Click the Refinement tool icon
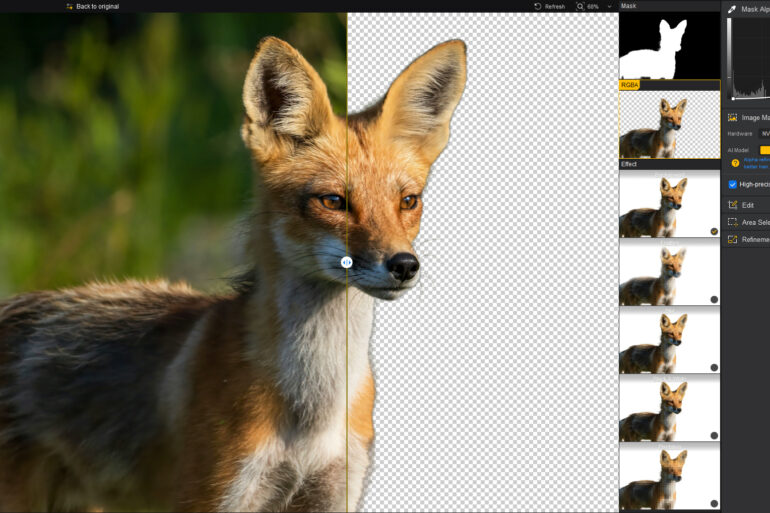 tap(732, 239)
